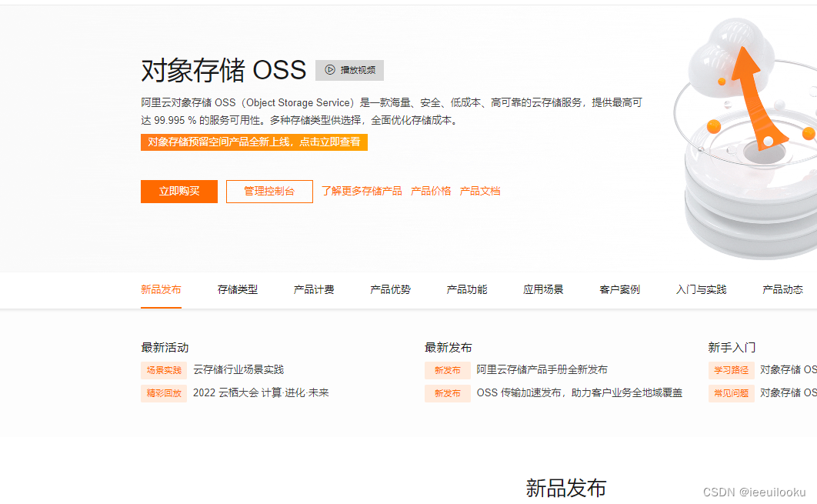The width and height of the screenshot is (817, 504).
Task: Click the large 新品发布 section heading
Action: point(566,489)
